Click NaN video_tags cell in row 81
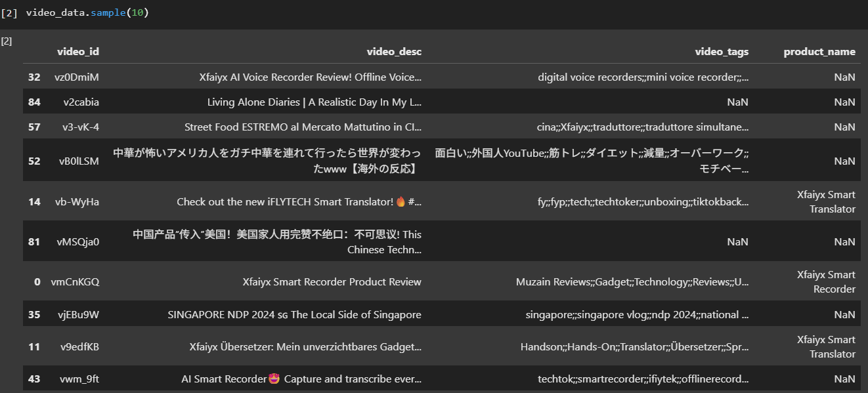Viewport: 868px width, 393px height. pos(738,242)
